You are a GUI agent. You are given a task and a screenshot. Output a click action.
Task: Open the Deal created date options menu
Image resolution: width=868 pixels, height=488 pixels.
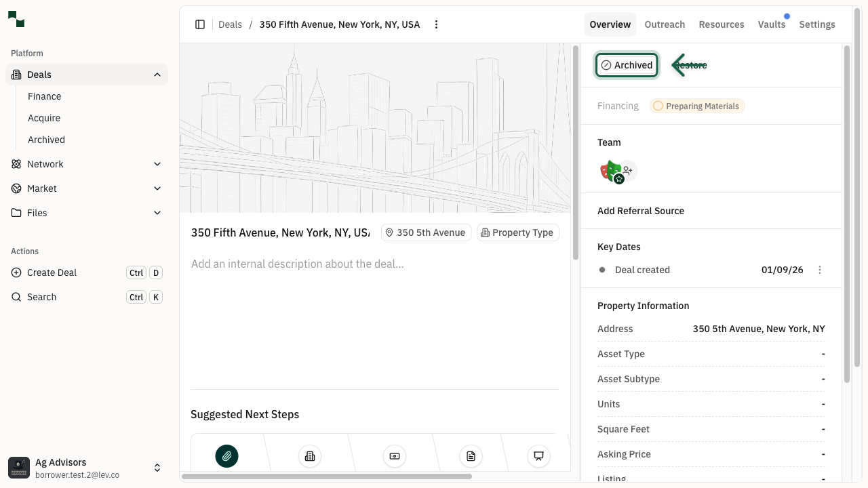(819, 270)
